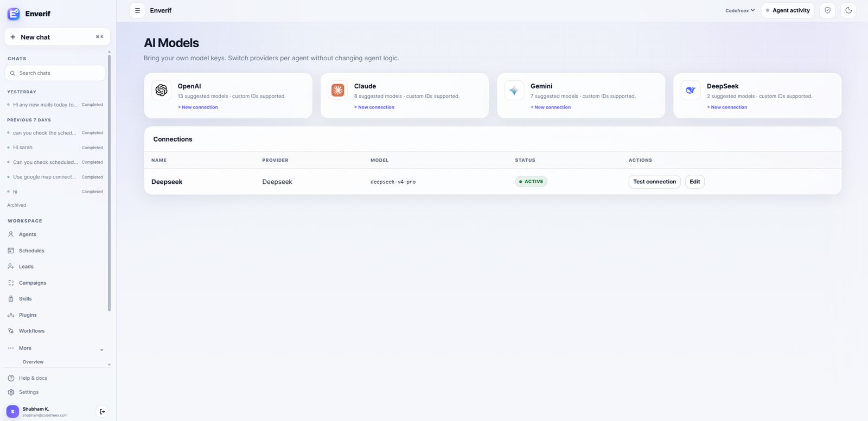Focus the Search chats field
The width and height of the screenshot is (868, 421).
(55, 73)
